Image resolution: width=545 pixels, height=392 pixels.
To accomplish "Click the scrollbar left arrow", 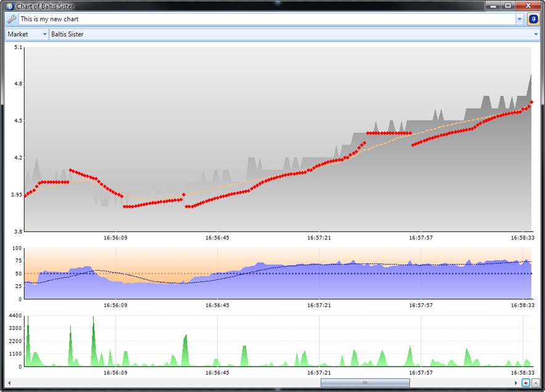I will pos(9,383).
